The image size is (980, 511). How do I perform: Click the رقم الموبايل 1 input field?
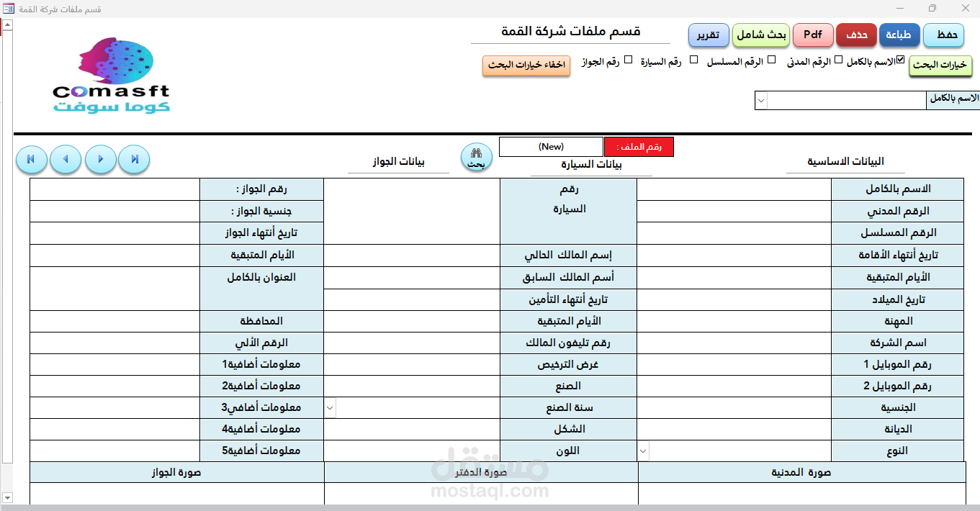point(734,365)
